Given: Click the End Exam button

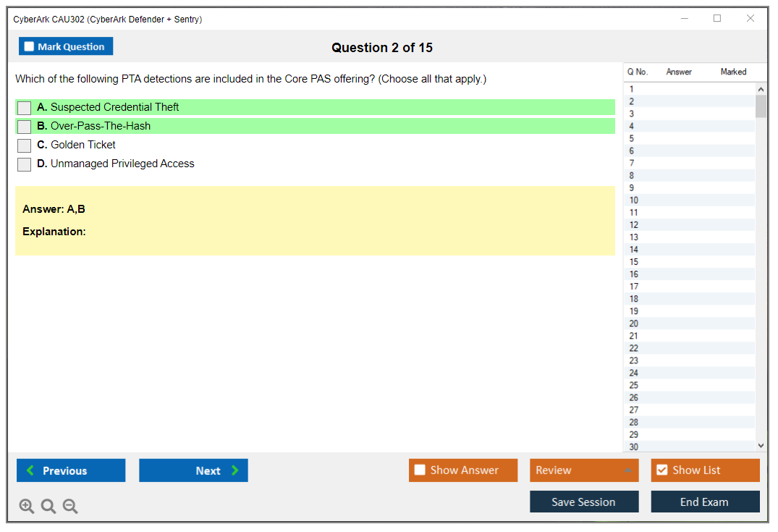Looking at the screenshot, I should coord(705,502).
